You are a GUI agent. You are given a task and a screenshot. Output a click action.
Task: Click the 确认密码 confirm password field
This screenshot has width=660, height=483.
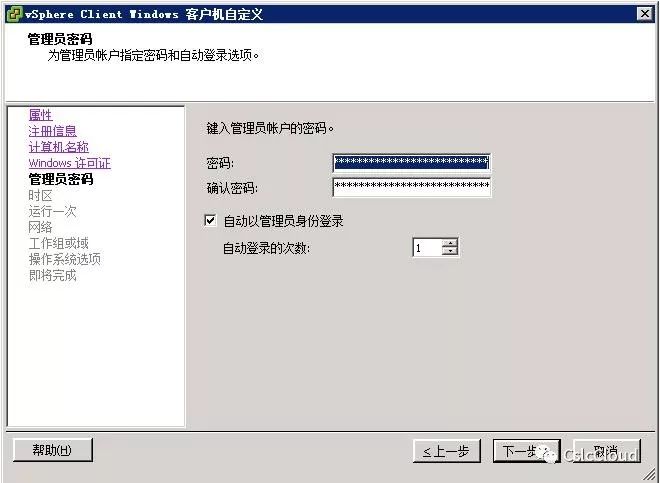(411, 187)
